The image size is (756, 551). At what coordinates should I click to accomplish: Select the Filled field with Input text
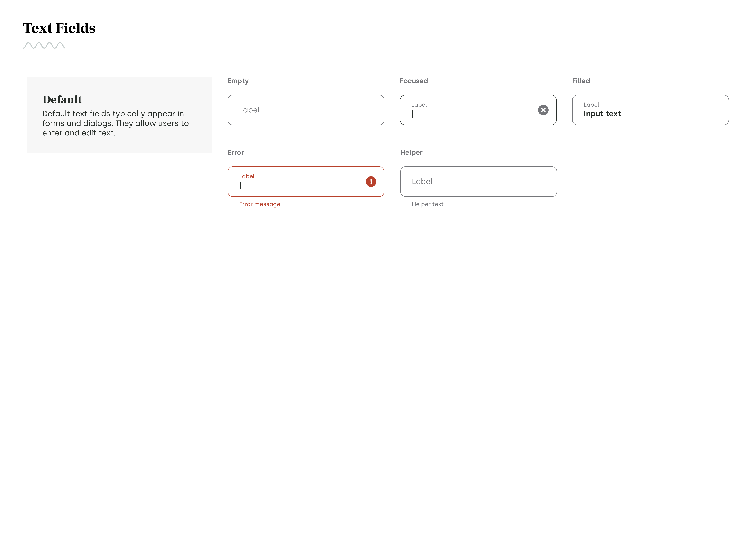650,110
